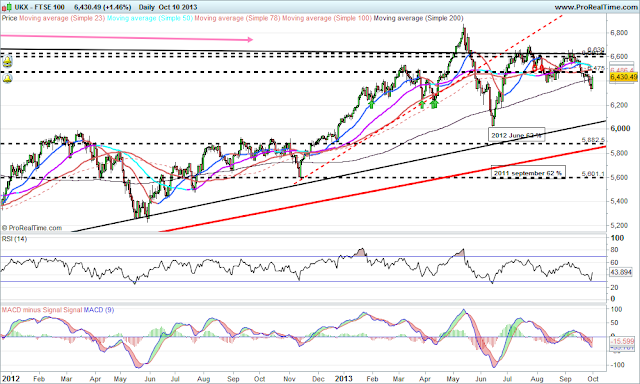Click the 2012 year label on time axis

point(10,379)
